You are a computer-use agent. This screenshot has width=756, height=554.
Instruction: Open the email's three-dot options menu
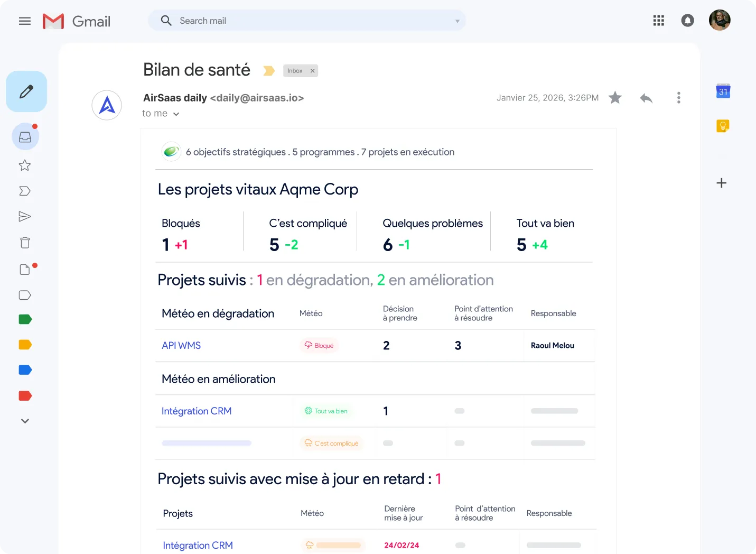click(x=678, y=98)
